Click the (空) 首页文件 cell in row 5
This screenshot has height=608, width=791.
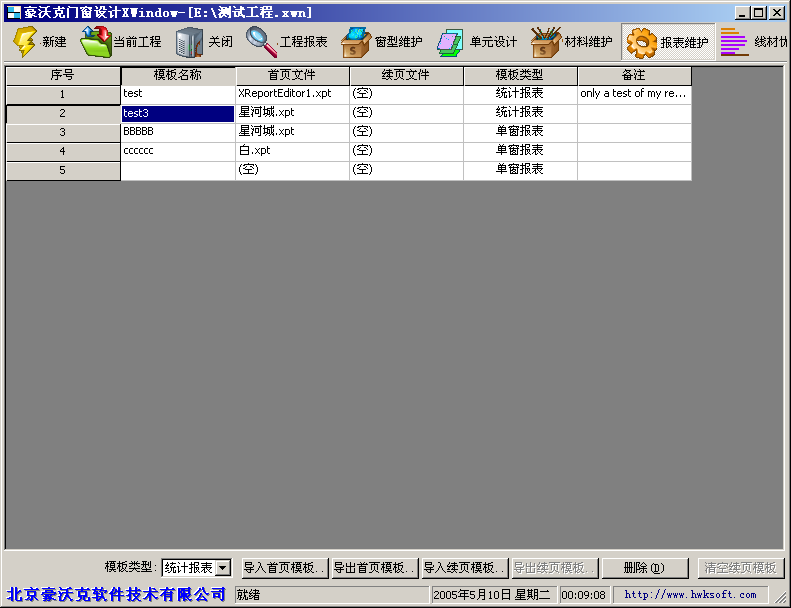[x=292, y=171]
